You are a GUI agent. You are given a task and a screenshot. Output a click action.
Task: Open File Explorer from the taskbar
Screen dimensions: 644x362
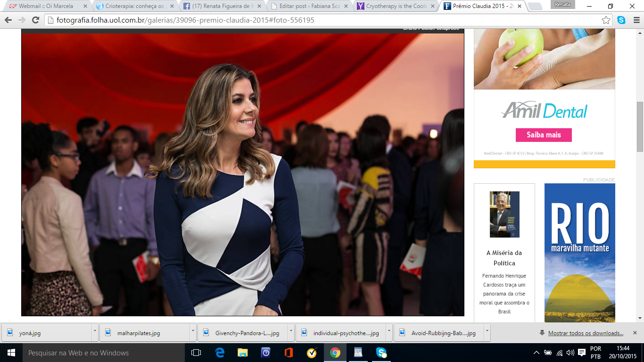coord(243,353)
